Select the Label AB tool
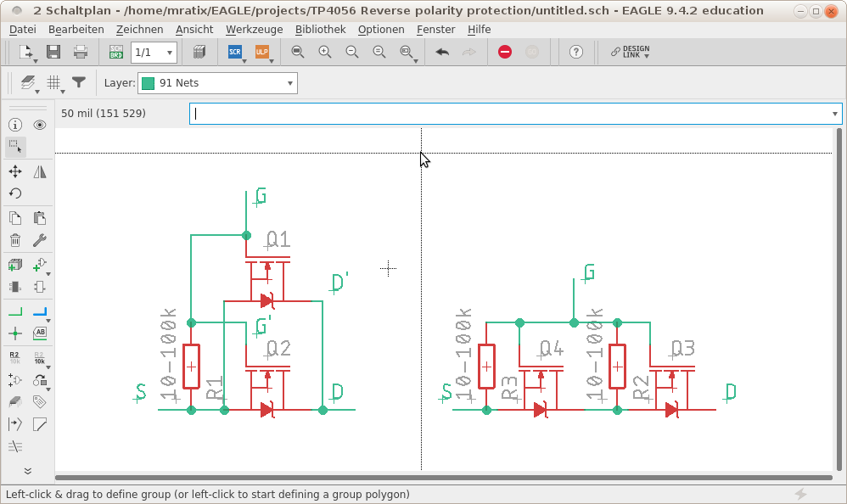 pos(39,333)
